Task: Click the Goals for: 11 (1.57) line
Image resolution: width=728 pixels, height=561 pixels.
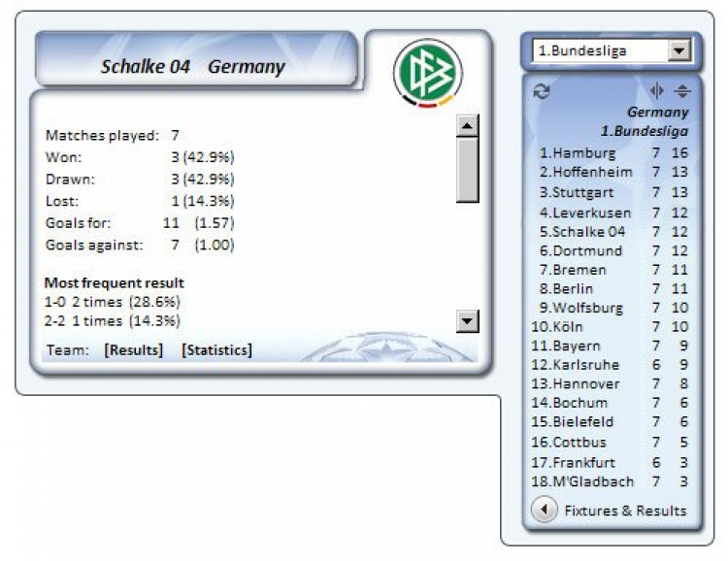Action: [140, 223]
